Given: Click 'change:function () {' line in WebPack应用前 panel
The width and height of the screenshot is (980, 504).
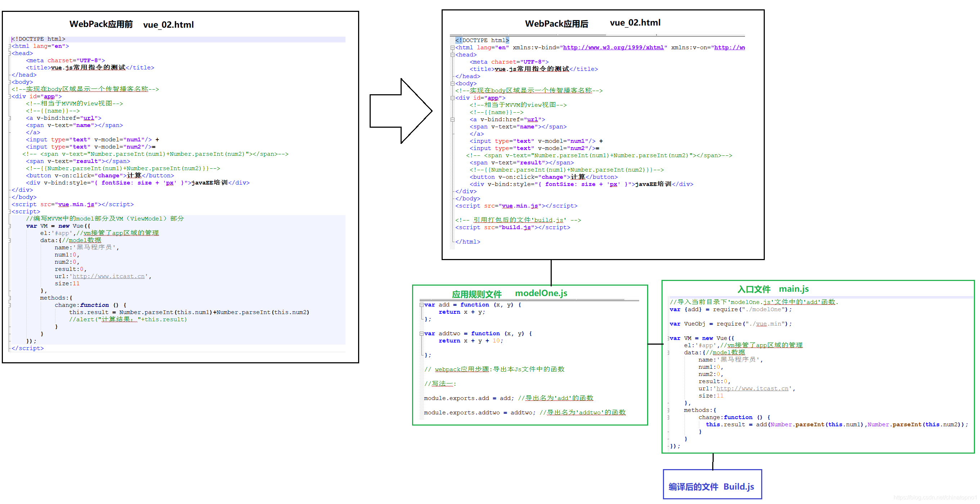Looking at the screenshot, I should [x=91, y=305].
